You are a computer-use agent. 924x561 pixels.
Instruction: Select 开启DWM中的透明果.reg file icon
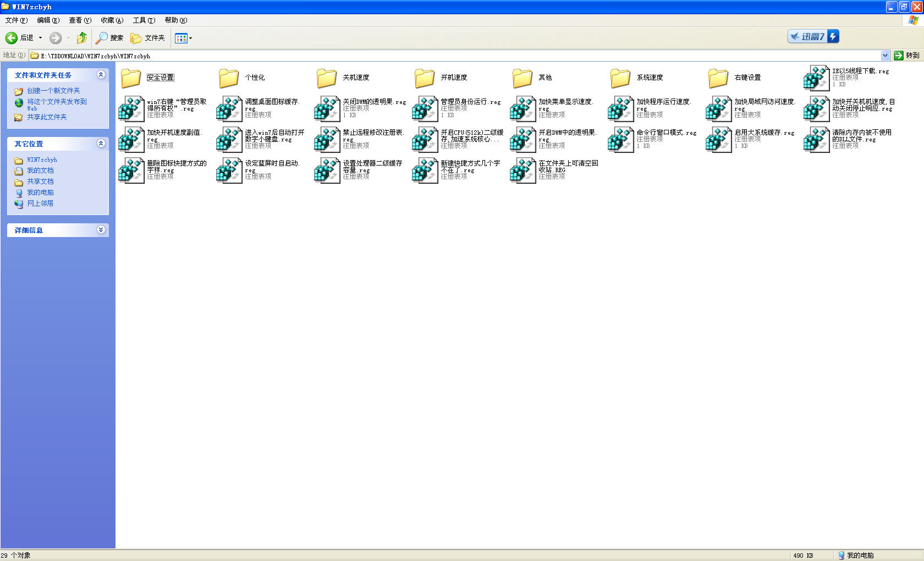pos(522,140)
